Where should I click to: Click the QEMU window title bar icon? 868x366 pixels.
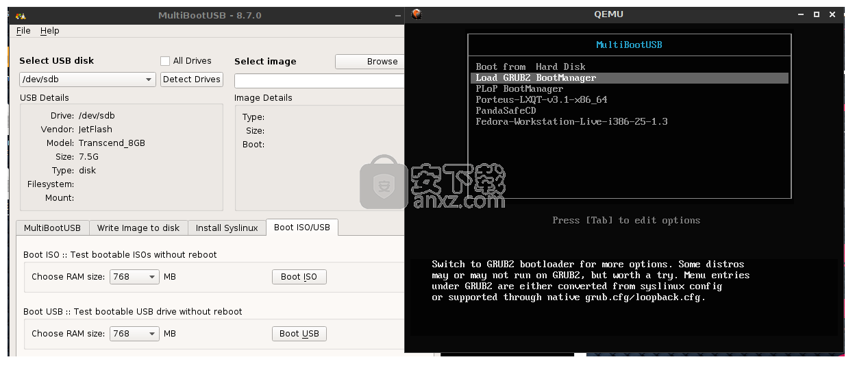tap(416, 14)
